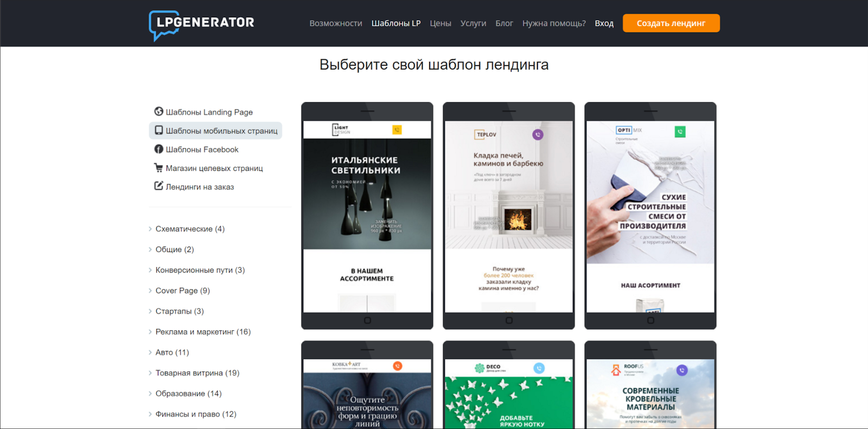Open the Шаблоны LP menu item
Viewport: 868px width, 429px height.
click(x=396, y=23)
